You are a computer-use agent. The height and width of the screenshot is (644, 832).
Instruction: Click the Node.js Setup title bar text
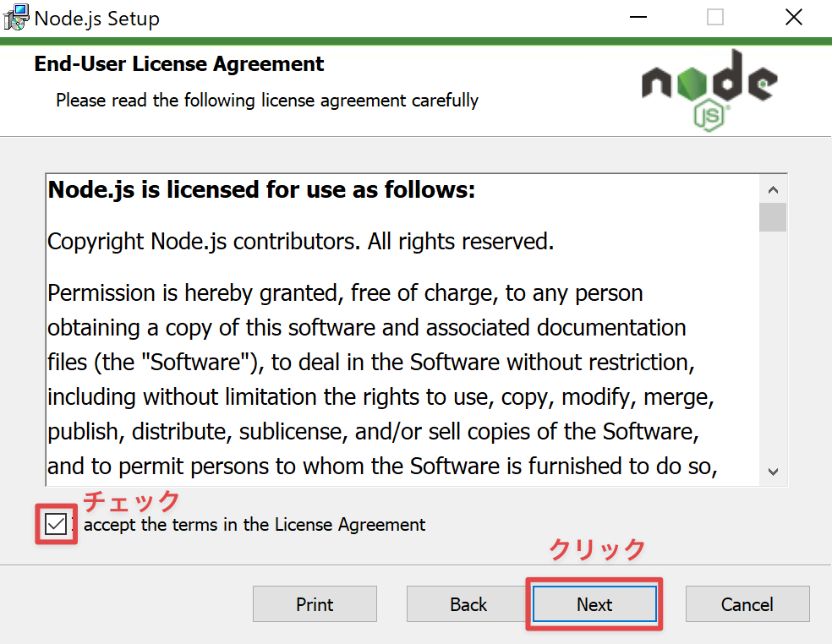click(x=96, y=19)
